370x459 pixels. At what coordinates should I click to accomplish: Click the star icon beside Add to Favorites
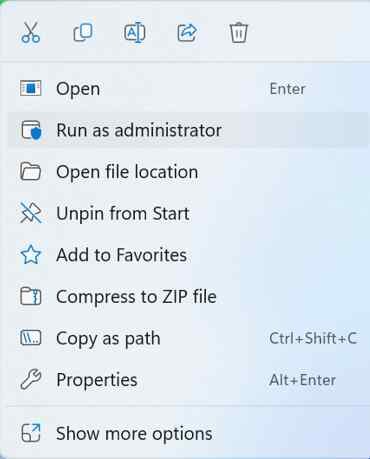click(x=31, y=255)
